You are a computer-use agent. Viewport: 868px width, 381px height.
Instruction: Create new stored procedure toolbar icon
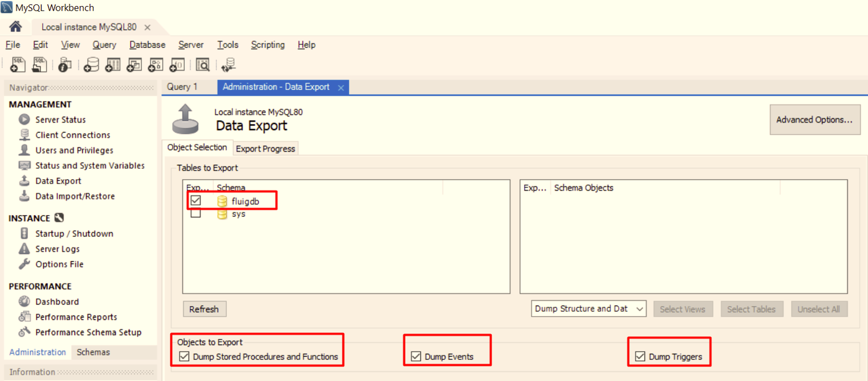click(x=155, y=64)
